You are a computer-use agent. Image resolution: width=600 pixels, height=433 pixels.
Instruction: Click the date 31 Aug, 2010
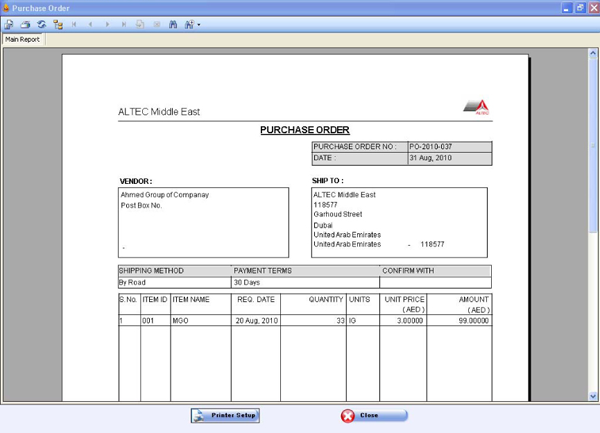(430, 158)
